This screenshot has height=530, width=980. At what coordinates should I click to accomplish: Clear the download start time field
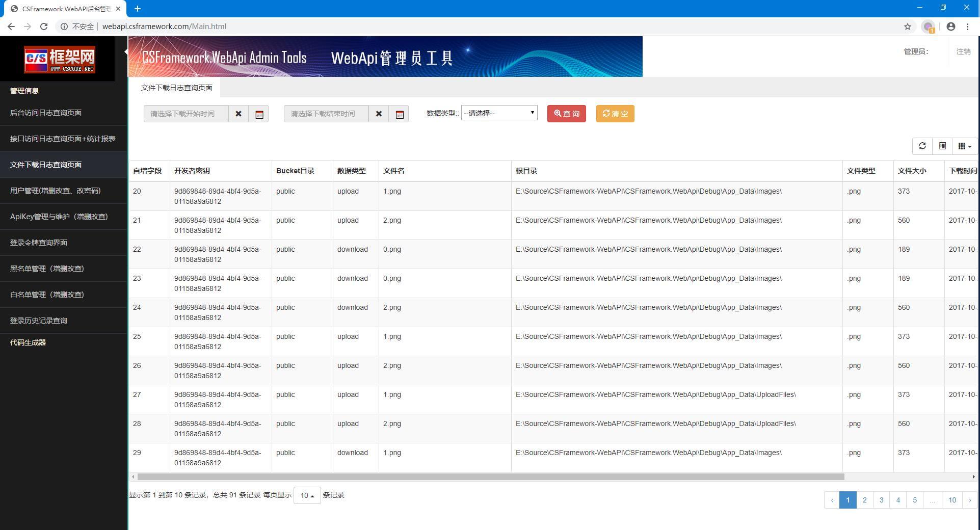coord(238,114)
